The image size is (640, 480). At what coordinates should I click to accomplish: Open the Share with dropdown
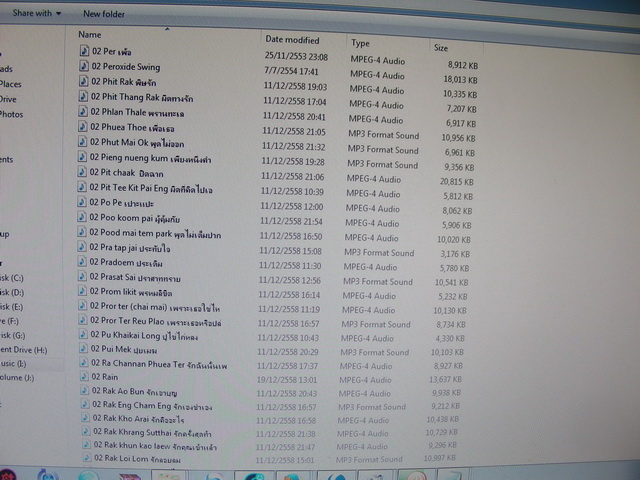pyautogui.click(x=37, y=13)
